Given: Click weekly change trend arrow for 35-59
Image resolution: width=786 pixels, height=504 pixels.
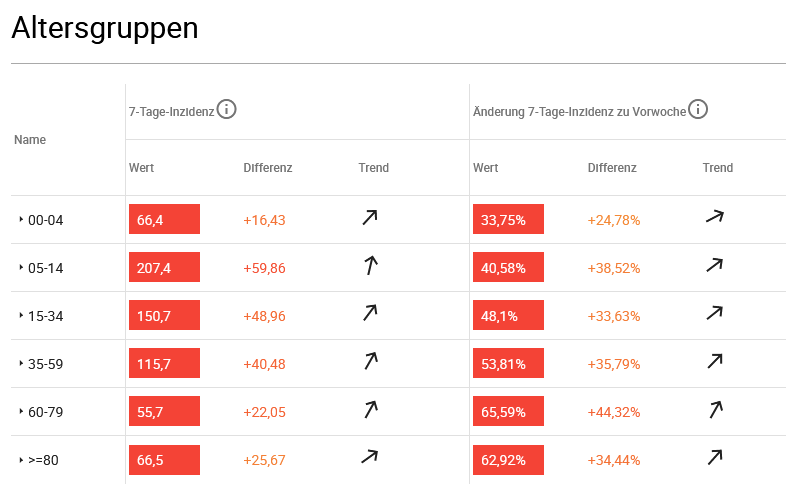Looking at the screenshot, I should (x=714, y=362).
